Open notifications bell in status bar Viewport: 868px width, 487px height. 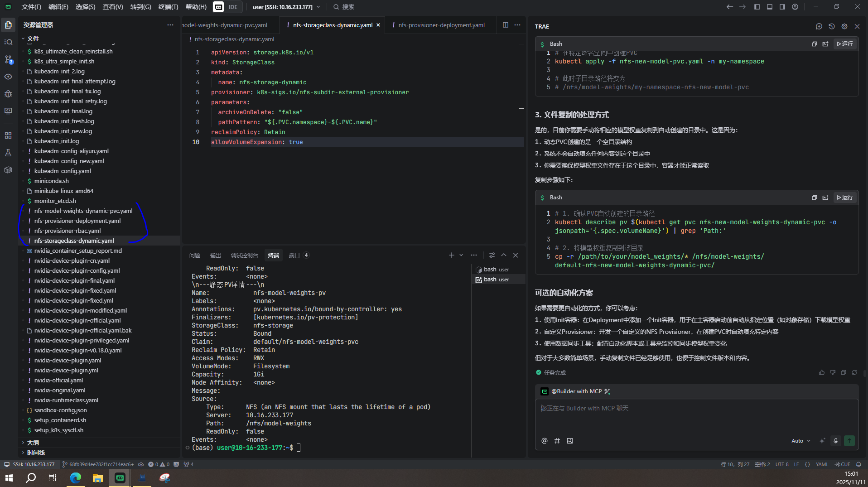point(858,464)
